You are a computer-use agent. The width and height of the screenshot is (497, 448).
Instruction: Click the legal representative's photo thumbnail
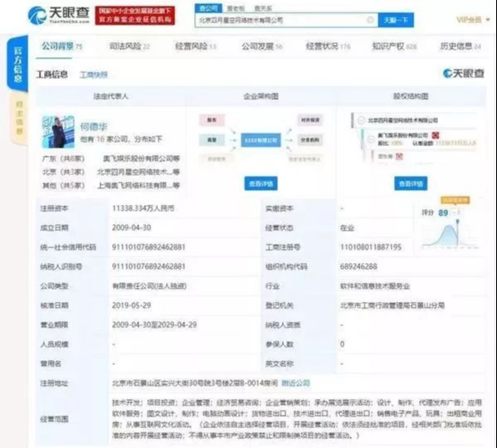(58, 132)
